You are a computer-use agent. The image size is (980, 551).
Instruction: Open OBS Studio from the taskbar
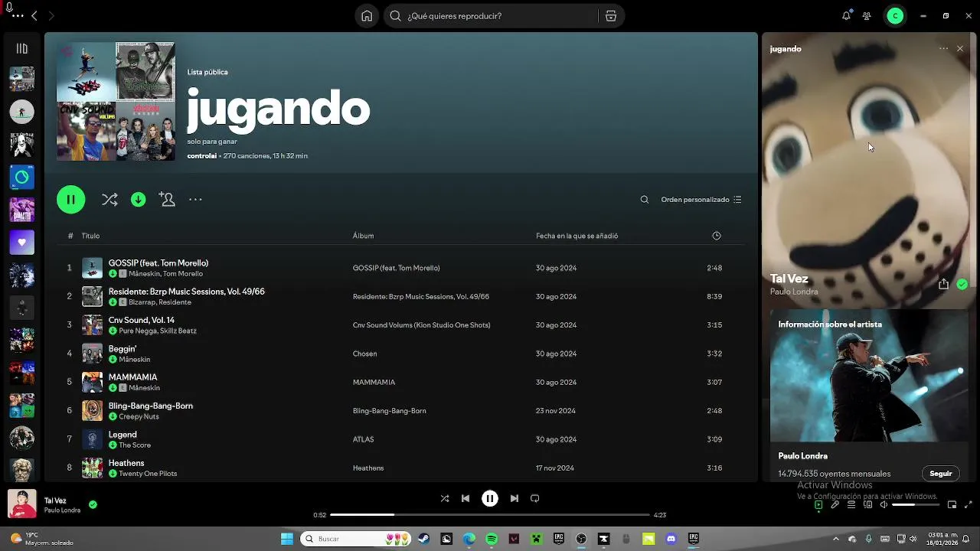point(581,539)
